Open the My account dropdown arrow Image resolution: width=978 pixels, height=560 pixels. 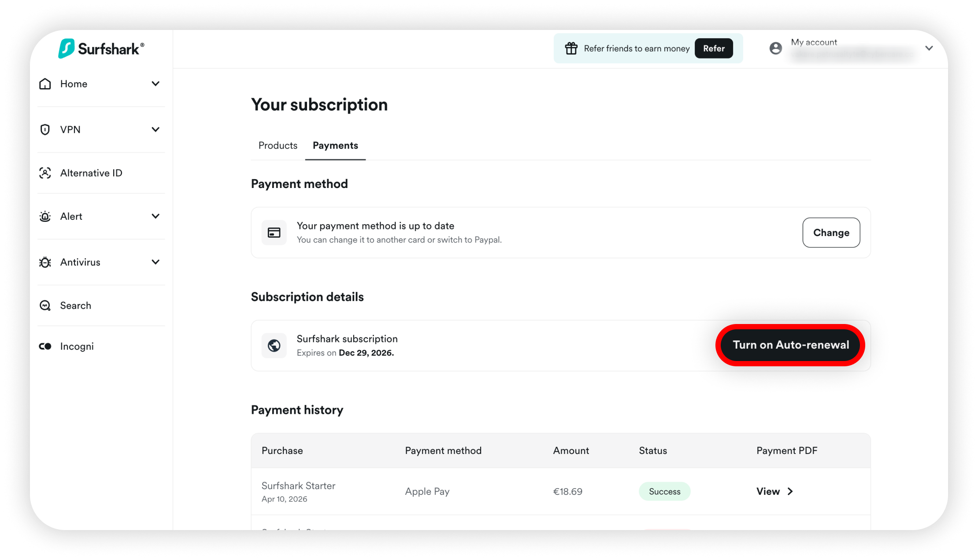(929, 48)
